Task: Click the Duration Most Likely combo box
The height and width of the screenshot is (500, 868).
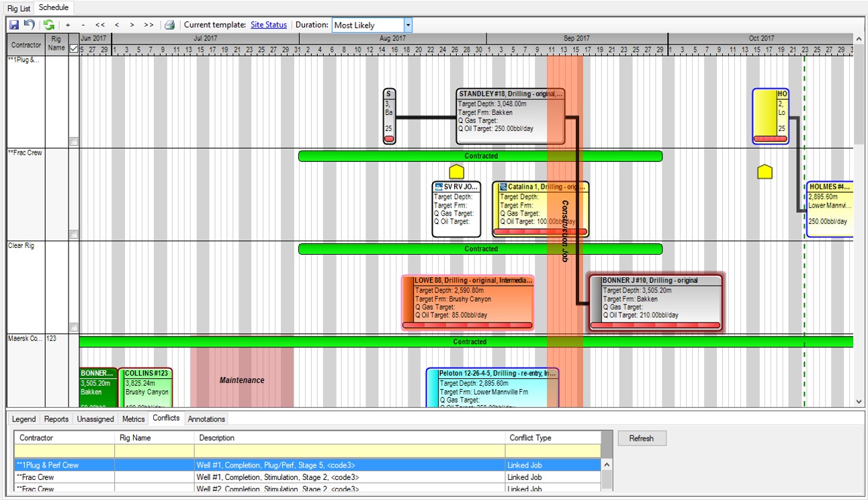Action: point(372,25)
